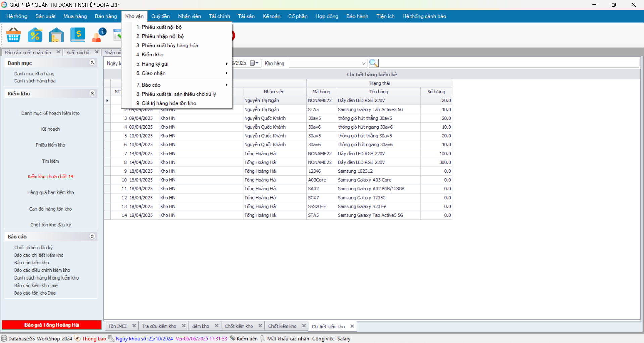This screenshot has height=343, width=644.
Task: Open the Hệ thống menu
Action: 17,16
